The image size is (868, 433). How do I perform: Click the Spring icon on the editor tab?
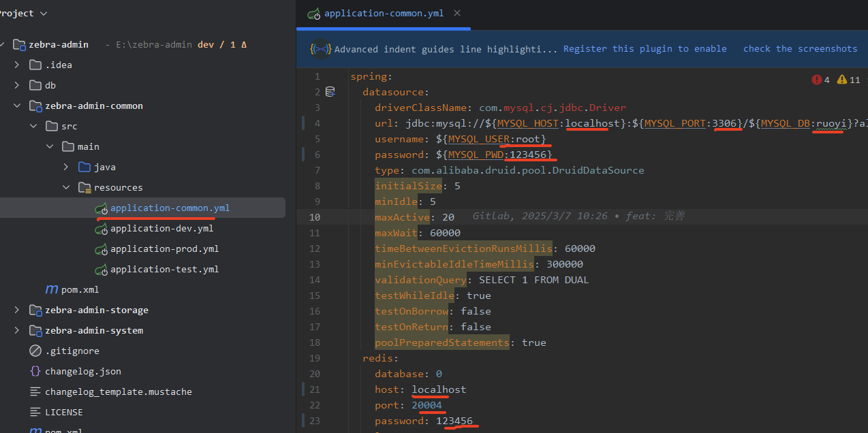pos(314,13)
